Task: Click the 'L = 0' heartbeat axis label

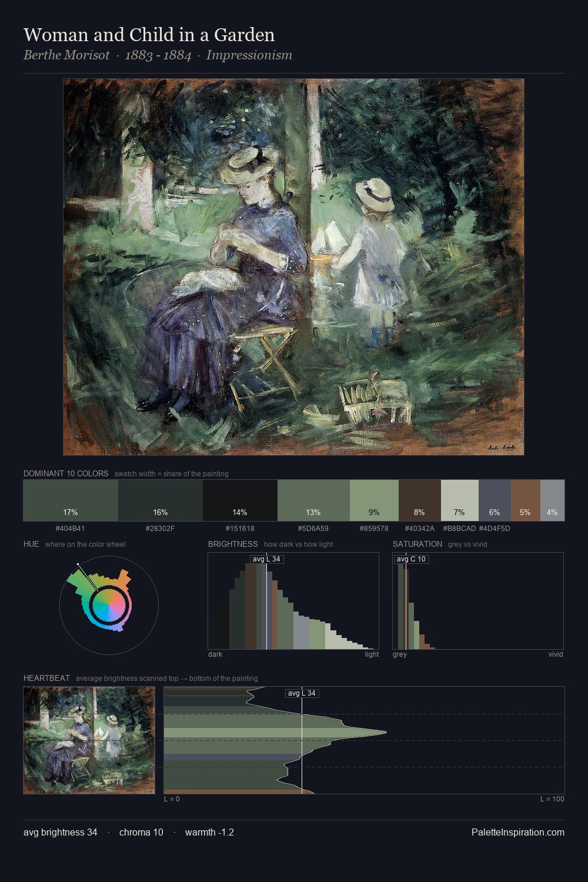Action: [172, 799]
